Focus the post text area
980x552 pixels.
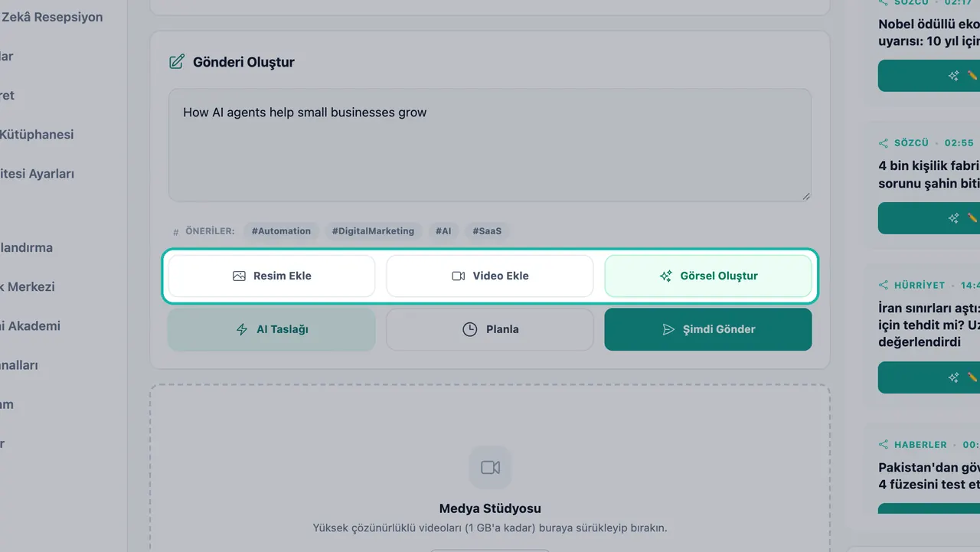pos(490,145)
